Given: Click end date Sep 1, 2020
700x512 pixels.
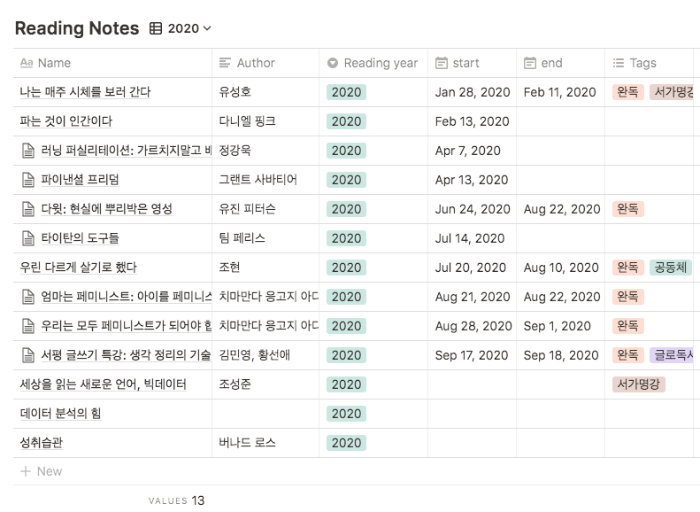Looking at the screenshot, I should click(x=557, y=326).
